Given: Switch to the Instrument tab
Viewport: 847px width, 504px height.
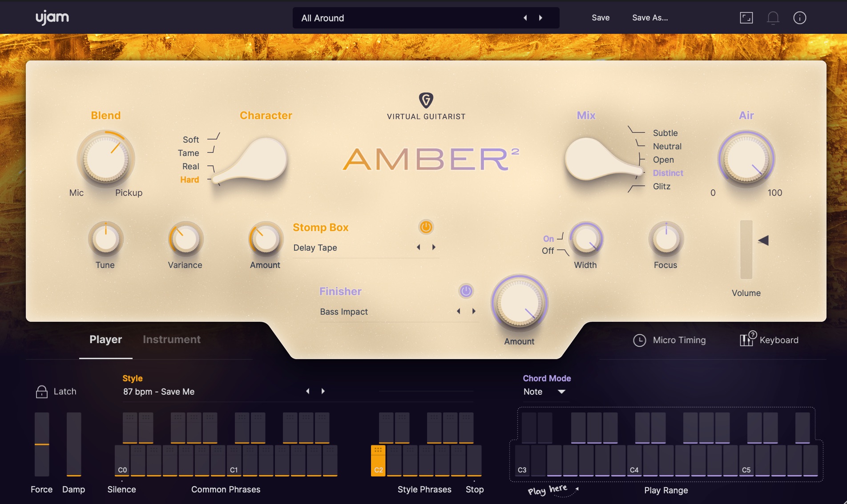Looking at the screenshot, I should pos(171,339).
